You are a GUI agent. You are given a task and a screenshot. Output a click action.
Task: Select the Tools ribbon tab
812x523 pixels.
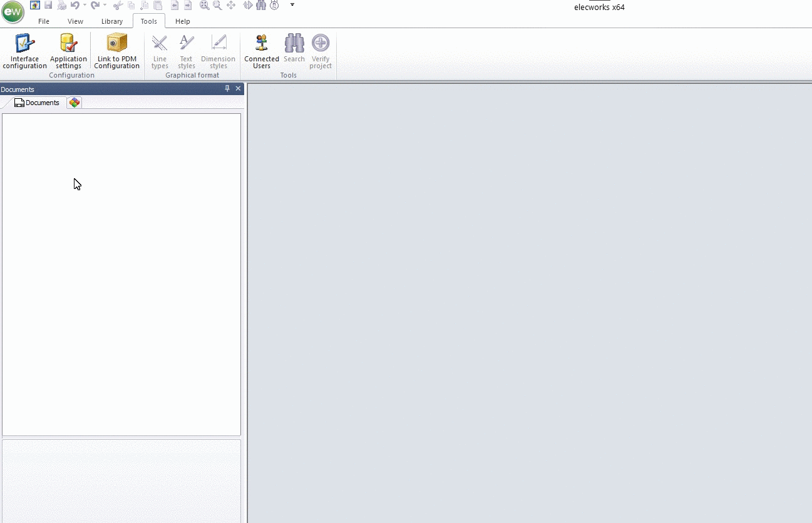tap(149, 21)
